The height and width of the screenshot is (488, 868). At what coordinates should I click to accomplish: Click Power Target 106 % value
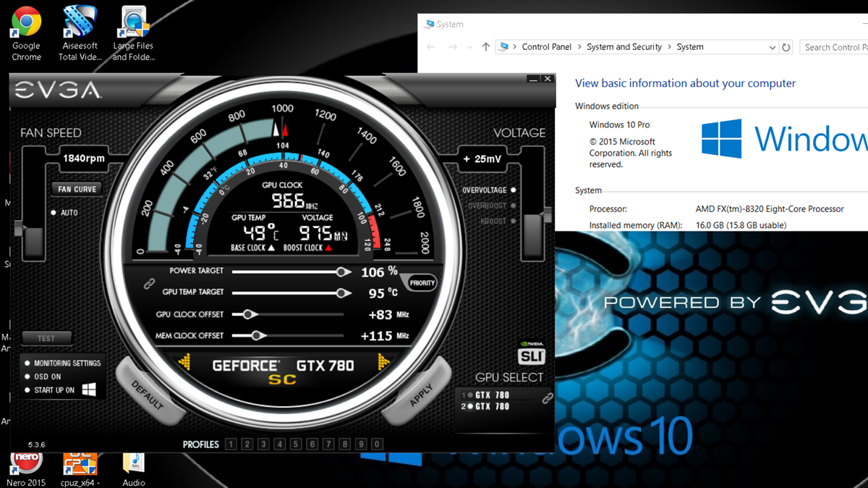[380, 272]
